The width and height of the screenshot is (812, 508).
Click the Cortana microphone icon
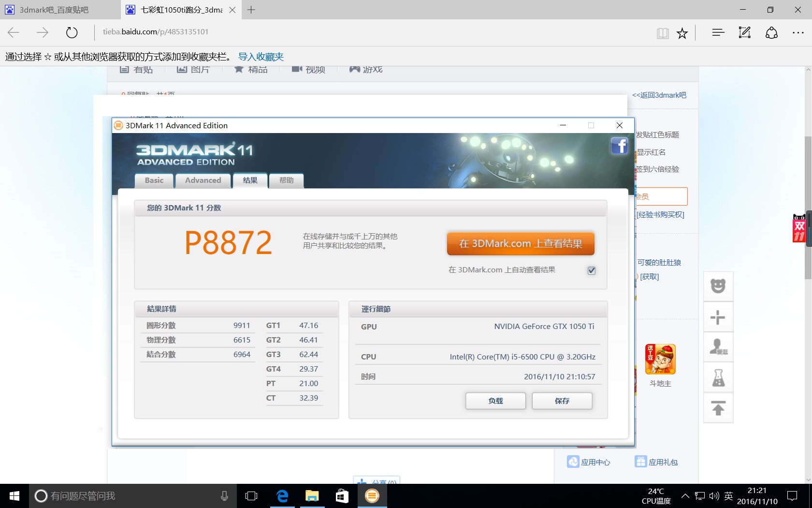click(224, 496)
